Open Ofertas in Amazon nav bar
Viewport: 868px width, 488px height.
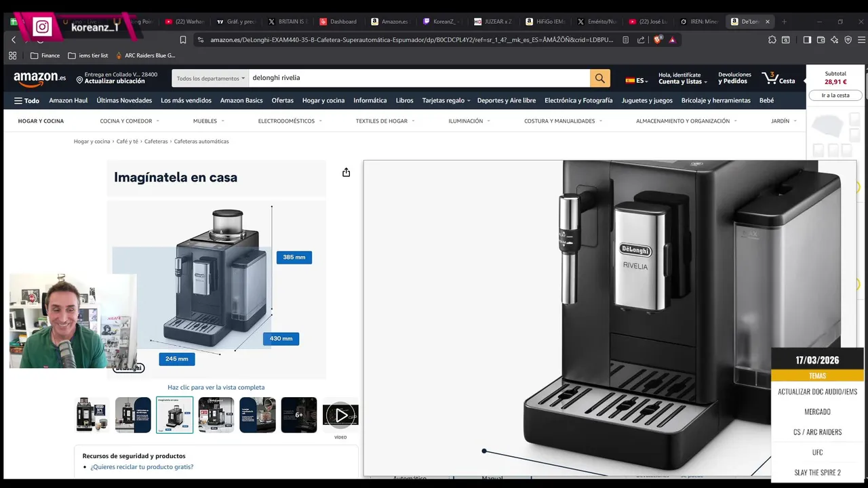pyautogui.click(x=283, y=100)
